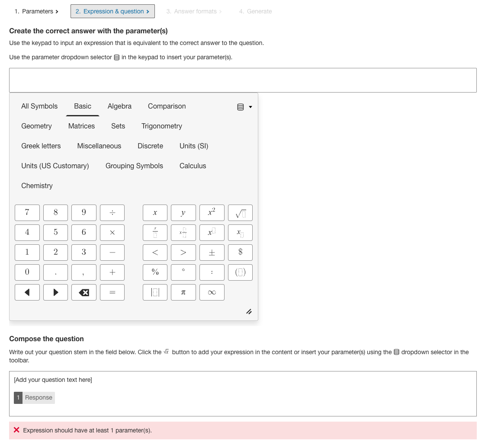Insert the parentheses template
Screen dimensions: 485x448
click(240, 272)
